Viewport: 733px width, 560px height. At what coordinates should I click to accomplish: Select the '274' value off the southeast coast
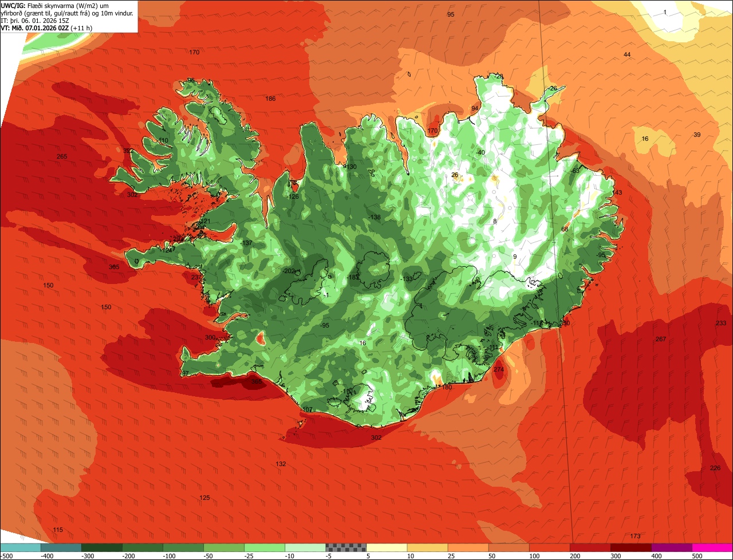coord(499,369)
